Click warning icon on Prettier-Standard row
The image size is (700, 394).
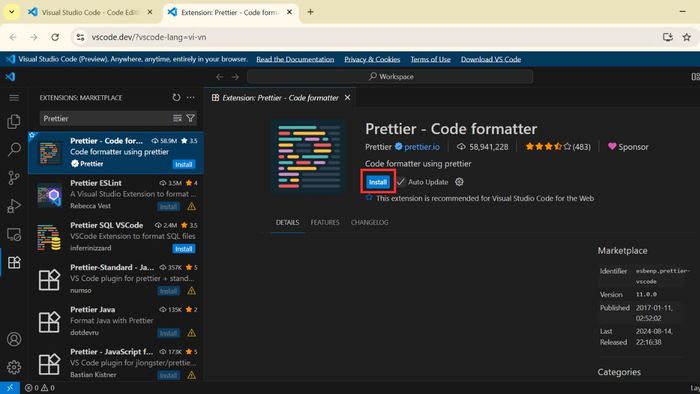(192, 291)
